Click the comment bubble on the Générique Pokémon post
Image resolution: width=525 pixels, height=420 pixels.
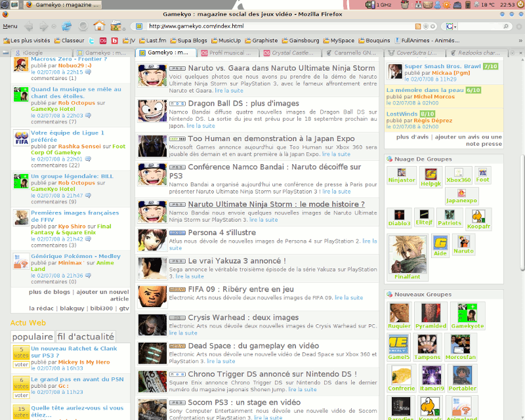pos(88,276)
